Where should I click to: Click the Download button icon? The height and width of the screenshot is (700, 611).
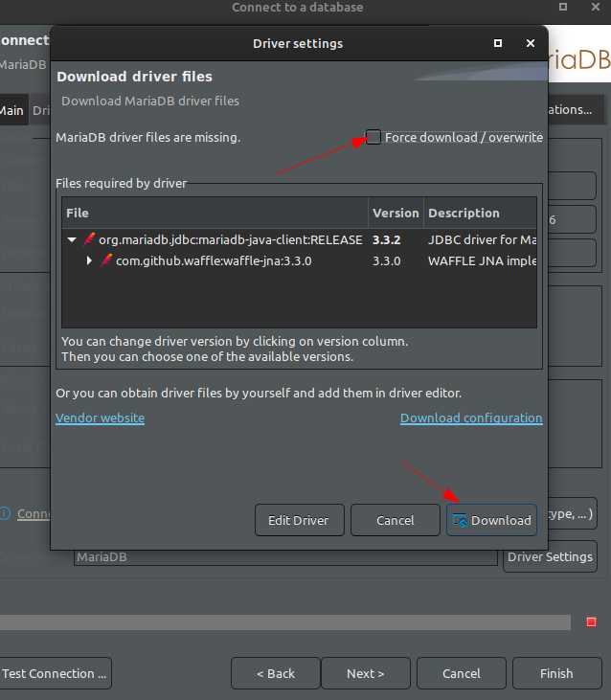(x=460, y=520)
